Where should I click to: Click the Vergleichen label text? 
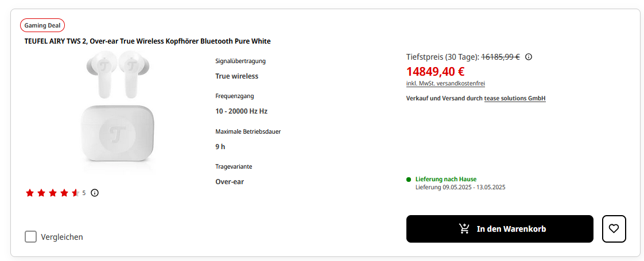62,237
